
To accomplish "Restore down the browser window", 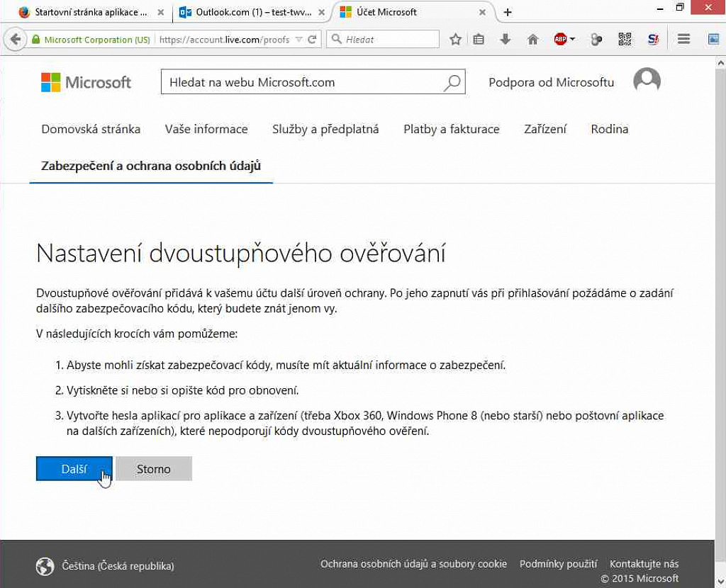I will pyautogui.click(x=680, y=7).
